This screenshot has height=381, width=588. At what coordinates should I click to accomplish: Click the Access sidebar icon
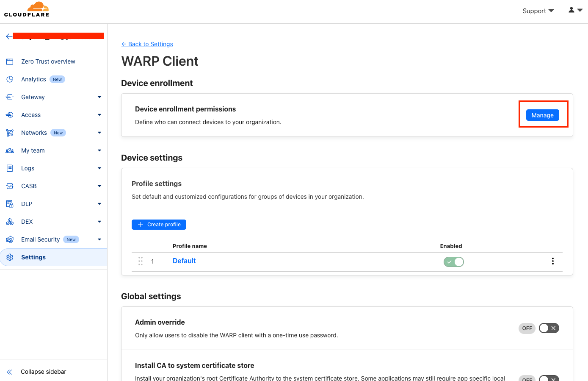(x=9, y=114)
